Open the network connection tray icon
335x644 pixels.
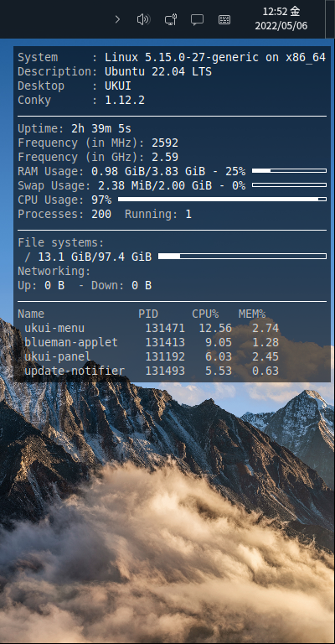pyautogui.click(x=171, y=19)
